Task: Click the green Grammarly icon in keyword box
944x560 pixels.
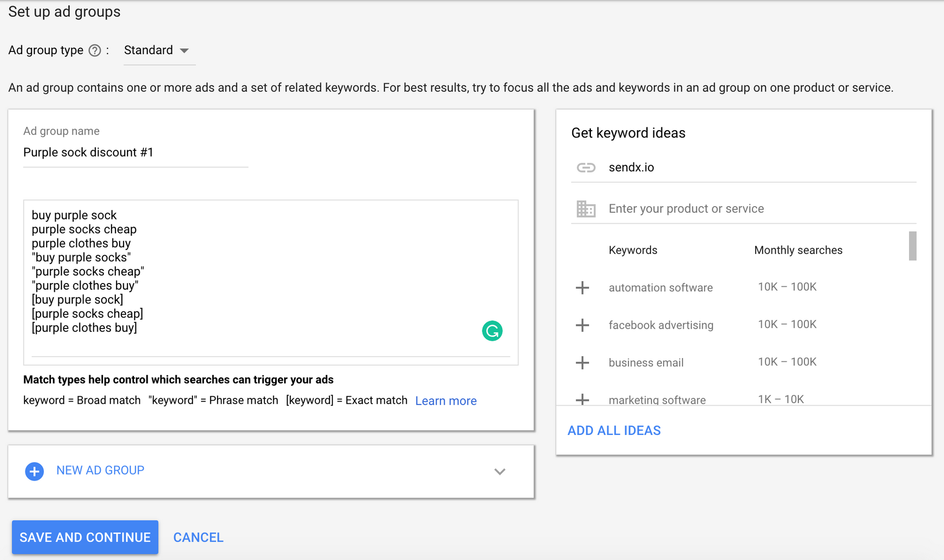Action: click(492, 331)
